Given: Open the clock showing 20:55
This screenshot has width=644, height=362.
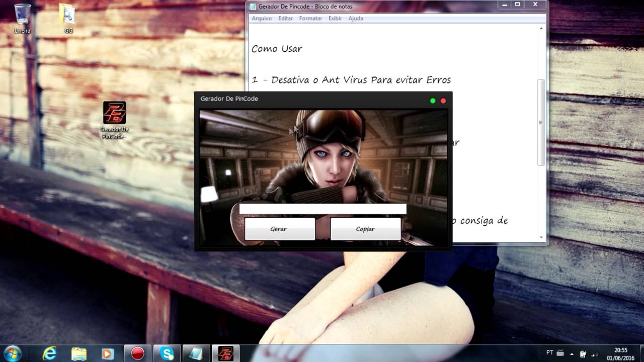Looking at the screenshot, I should coord(620,353).
